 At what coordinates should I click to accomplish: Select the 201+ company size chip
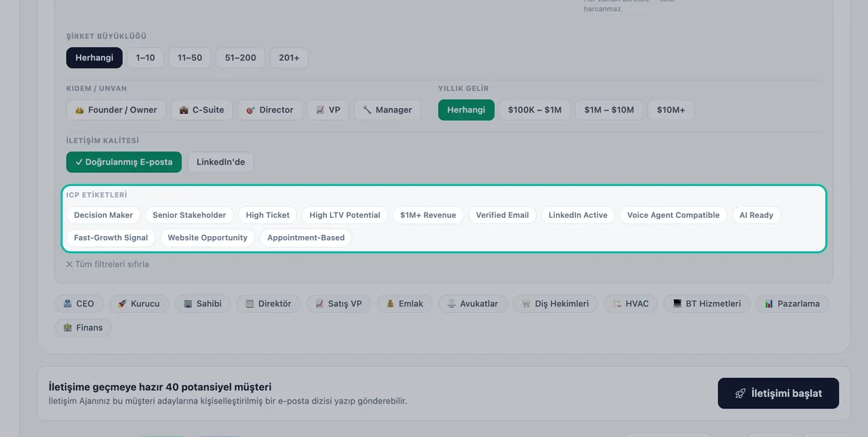[289, 58]
